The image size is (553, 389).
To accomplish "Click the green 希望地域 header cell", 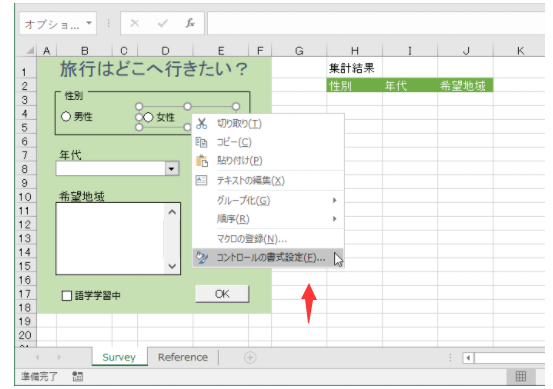I will (465, 86).
